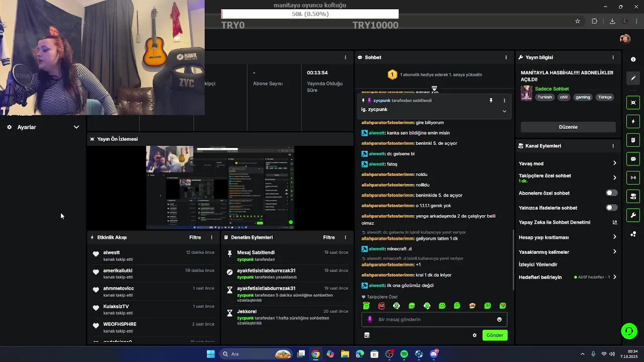This screenshot has height=362, width=644.
Task: Click the green Gönder button
Action: (x=495, y=335)
